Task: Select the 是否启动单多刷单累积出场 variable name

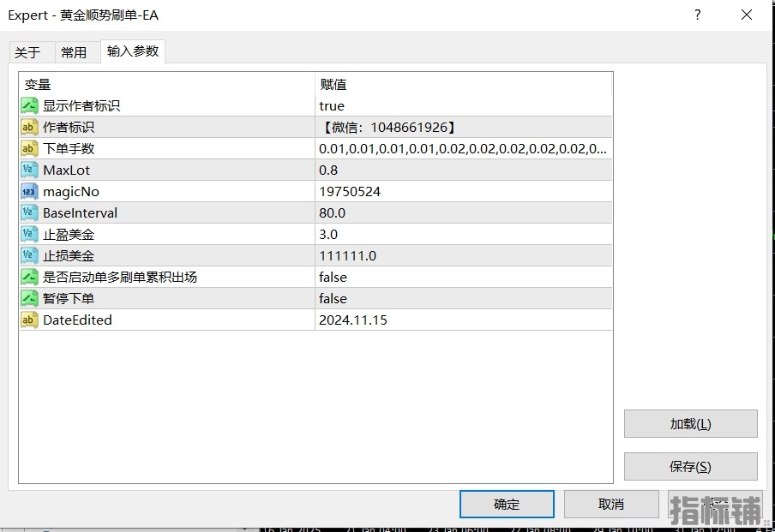Action: coord(120,277)
